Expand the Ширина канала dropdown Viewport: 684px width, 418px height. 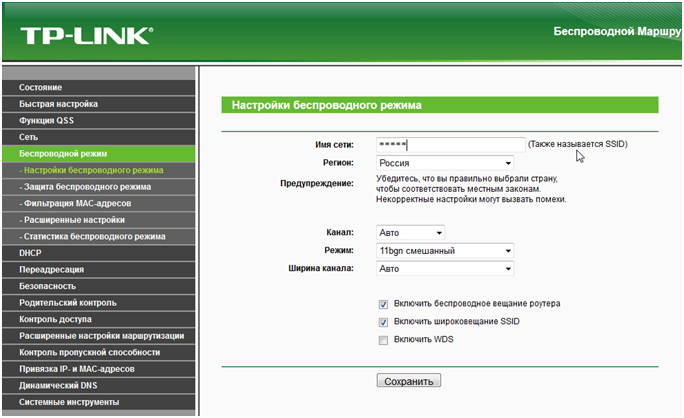[x=445, y=269]
